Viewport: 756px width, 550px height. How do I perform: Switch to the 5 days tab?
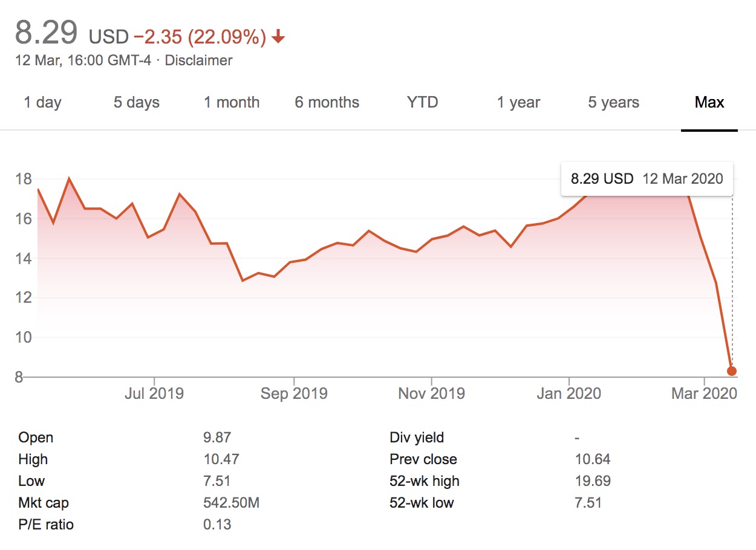[x=137, y=103]
